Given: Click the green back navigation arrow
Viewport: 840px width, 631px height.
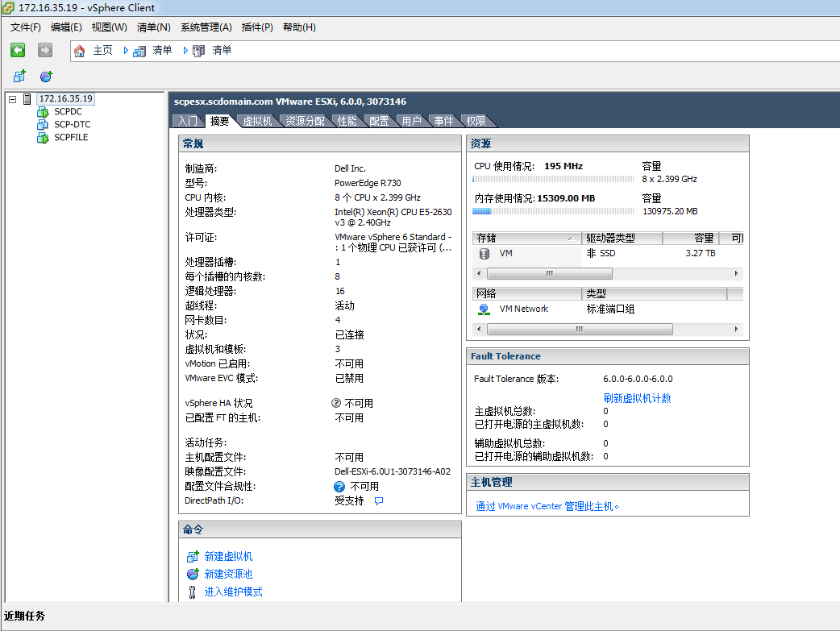Looking at the screenshot, I should [18, 50].
